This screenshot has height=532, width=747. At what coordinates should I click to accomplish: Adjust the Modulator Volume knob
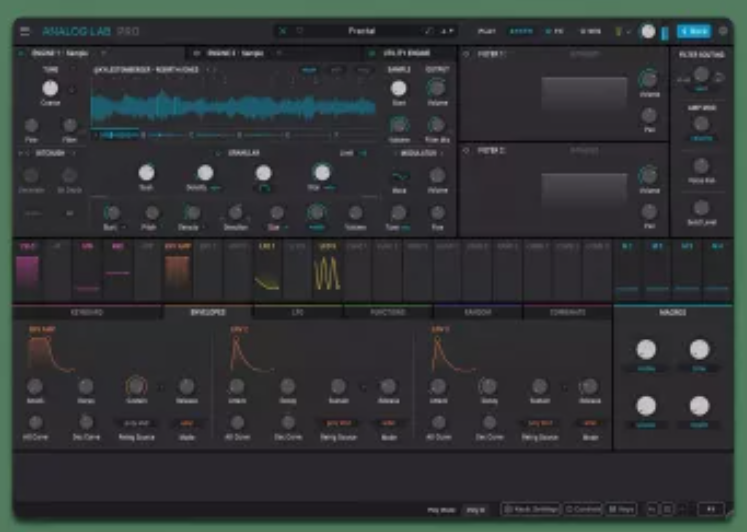pyautogui.click(x=437, y=176)
